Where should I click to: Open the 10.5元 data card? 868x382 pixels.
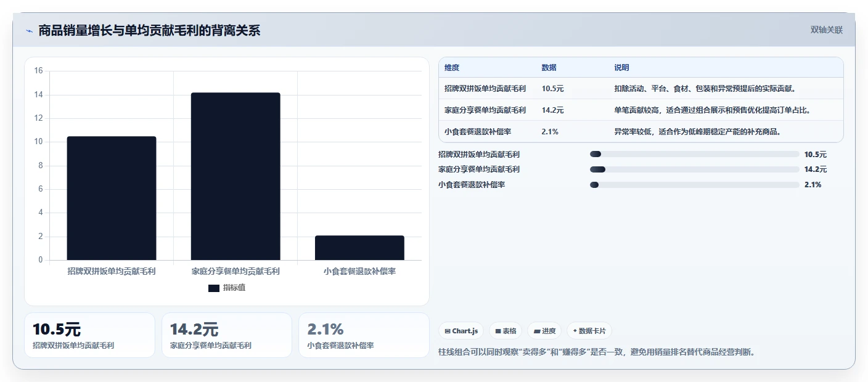[90, 335]
